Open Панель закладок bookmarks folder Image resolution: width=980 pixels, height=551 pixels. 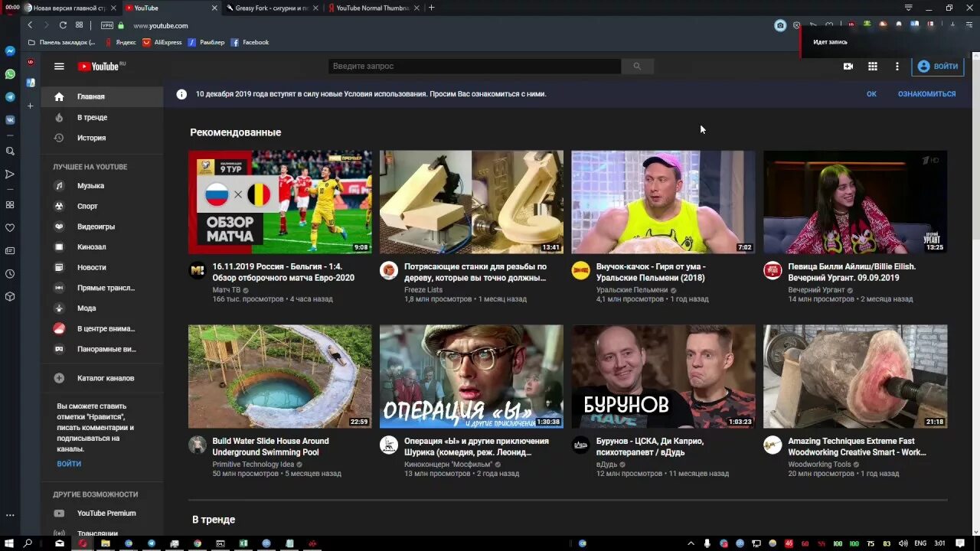(61, 43)
